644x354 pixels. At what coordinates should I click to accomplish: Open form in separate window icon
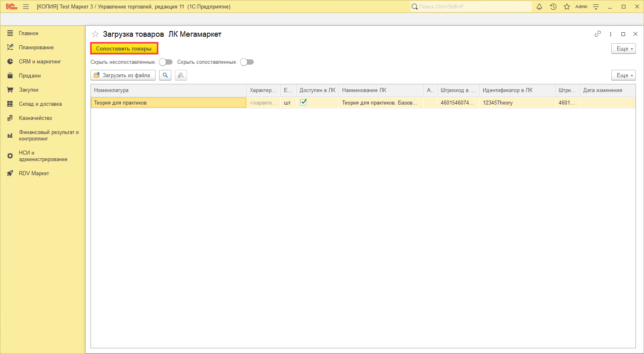623,34
